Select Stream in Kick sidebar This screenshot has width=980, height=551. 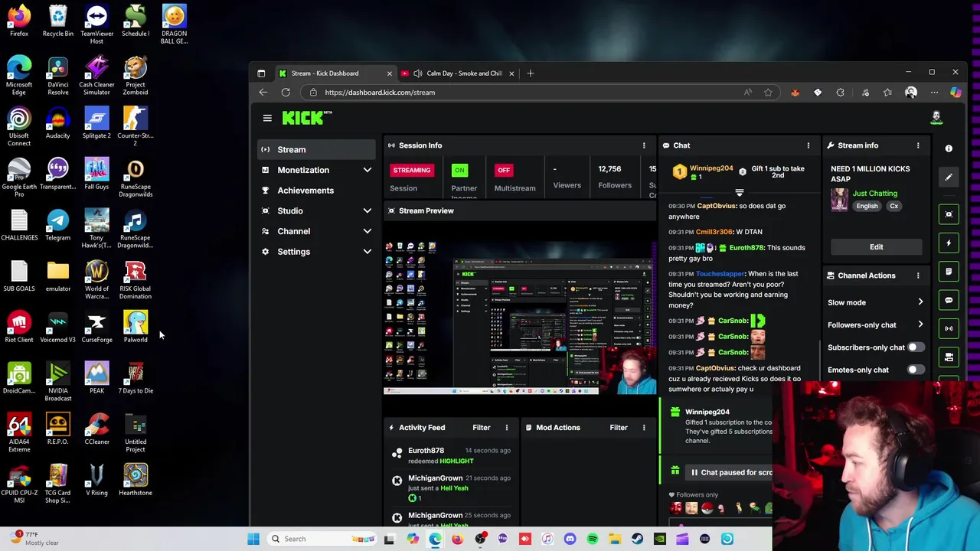pyautogui.click(x=315, y=150)
